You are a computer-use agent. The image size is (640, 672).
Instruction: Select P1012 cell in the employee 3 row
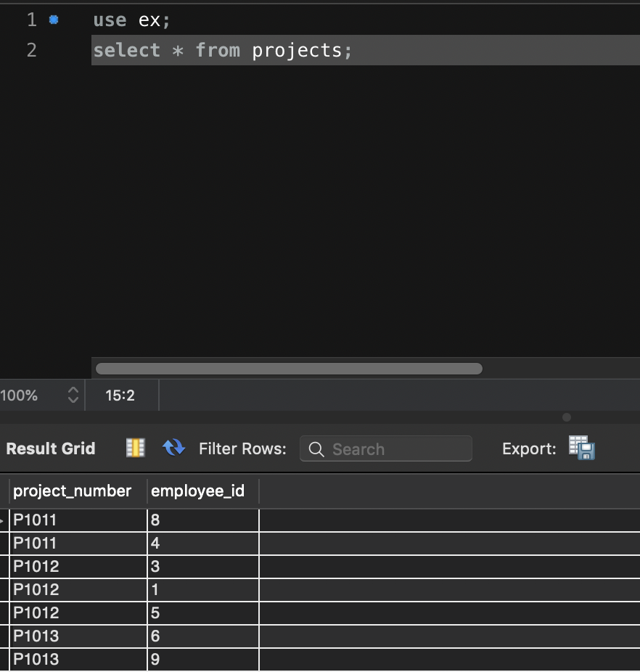78,567
